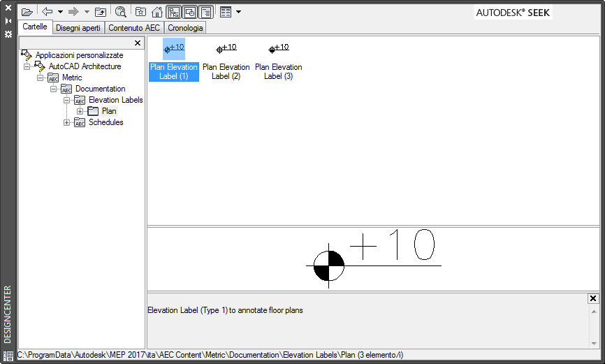
Task: Select the Metric tree item
Action: [x=72, y=78]
